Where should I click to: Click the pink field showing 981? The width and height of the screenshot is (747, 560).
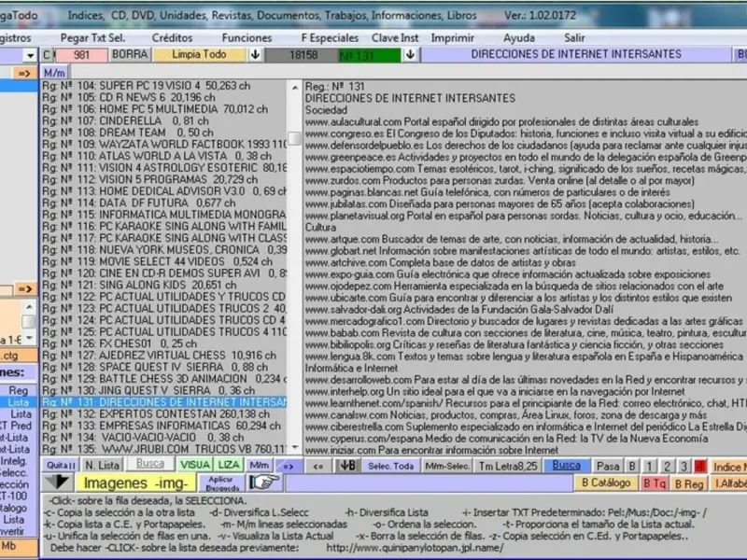[x=81, y=55]
